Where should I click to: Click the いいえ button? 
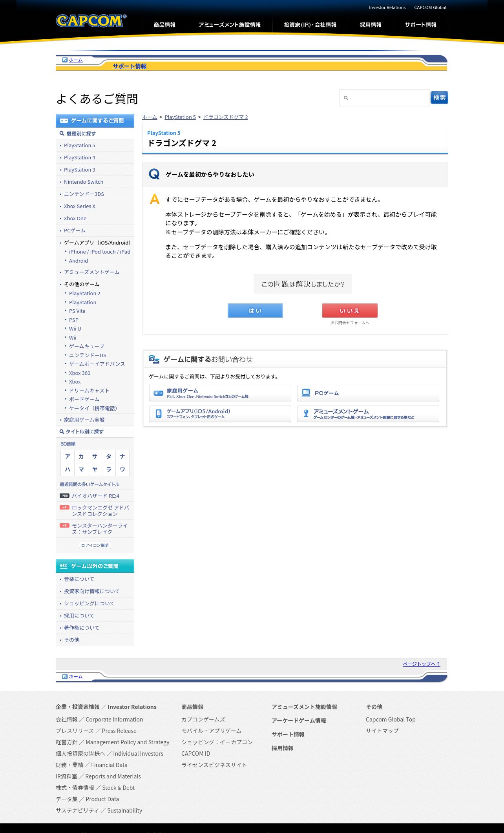350,311
